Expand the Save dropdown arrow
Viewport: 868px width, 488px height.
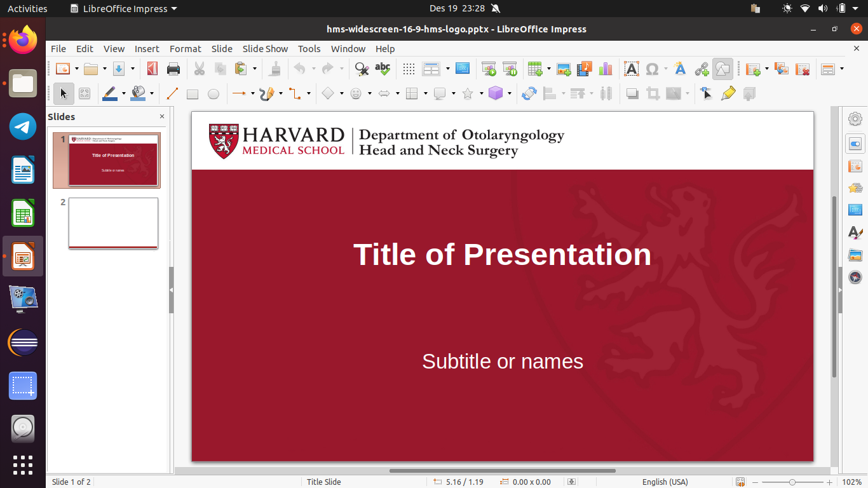pyautogui.click(x=133, y=69)
